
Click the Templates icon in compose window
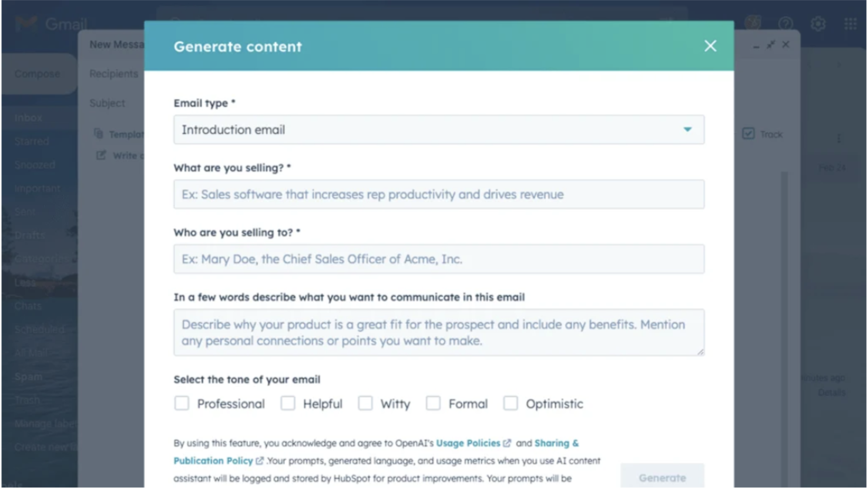click(98, 133)
